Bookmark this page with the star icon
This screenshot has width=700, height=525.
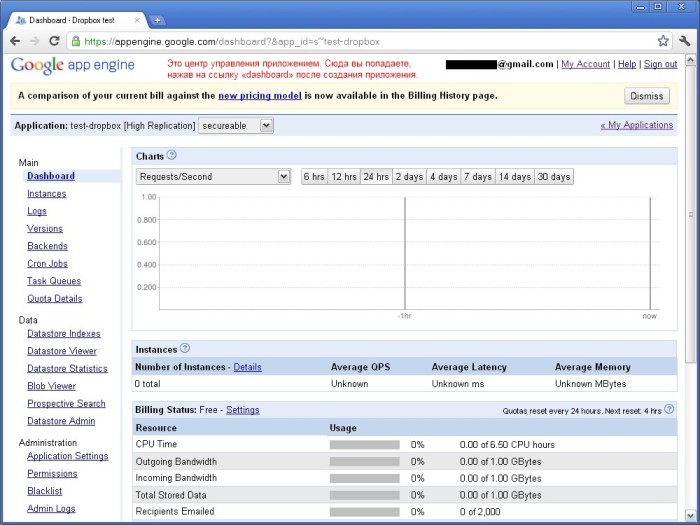663,41
